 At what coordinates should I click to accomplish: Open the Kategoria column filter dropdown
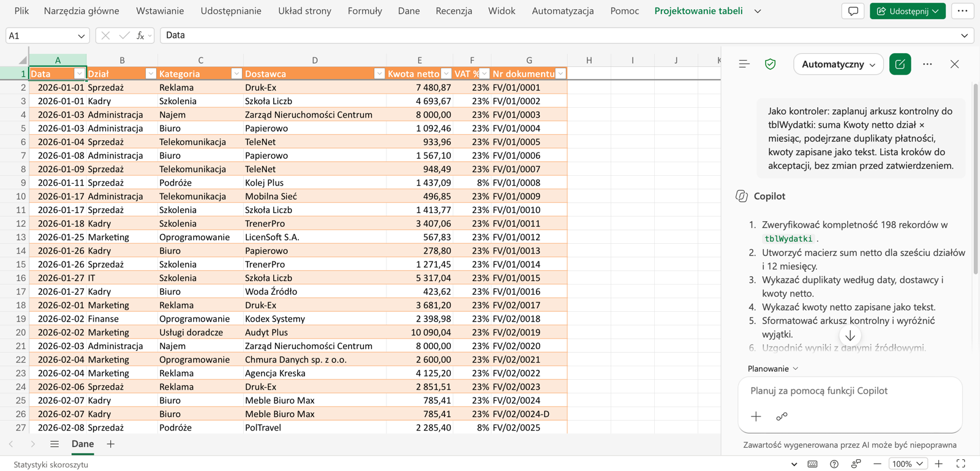click(236, 73)
